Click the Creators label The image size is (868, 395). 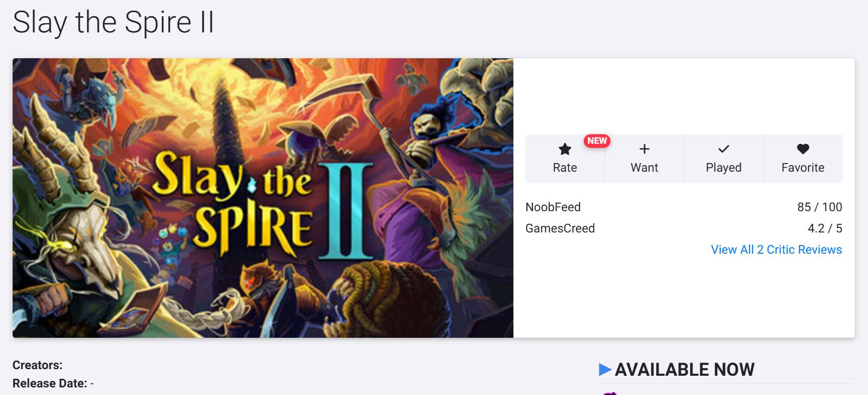37,365
